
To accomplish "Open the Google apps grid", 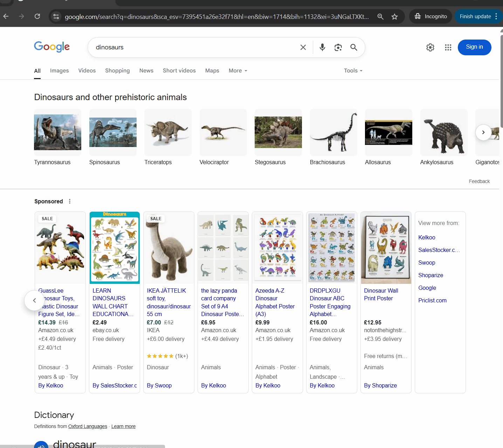I will (448, 47).
